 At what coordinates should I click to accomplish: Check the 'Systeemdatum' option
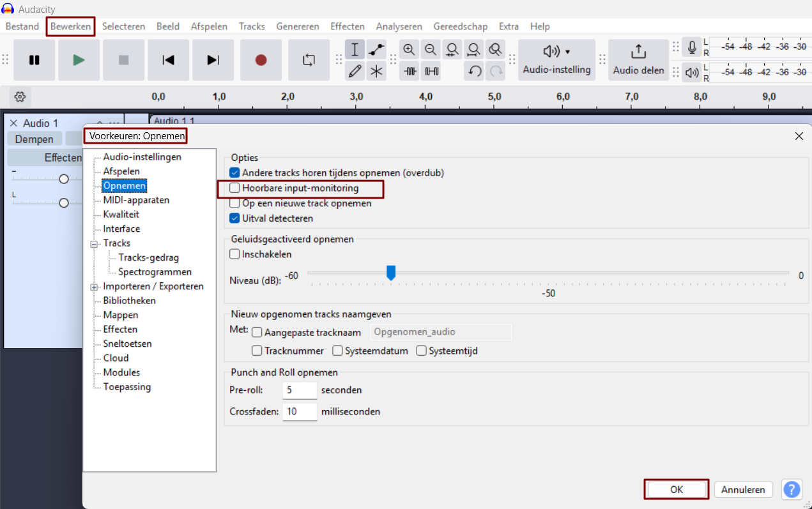click(x=337, y=351)
